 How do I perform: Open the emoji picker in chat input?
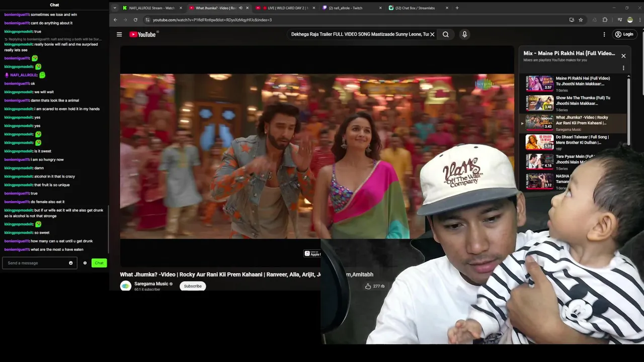click(70, 263)
